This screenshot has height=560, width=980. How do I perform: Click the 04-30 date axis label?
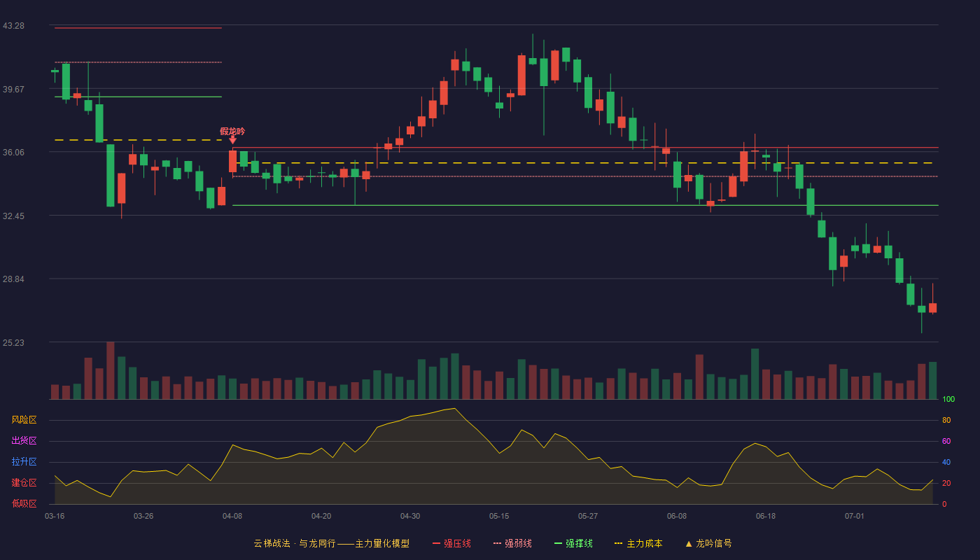click(410, 516)
